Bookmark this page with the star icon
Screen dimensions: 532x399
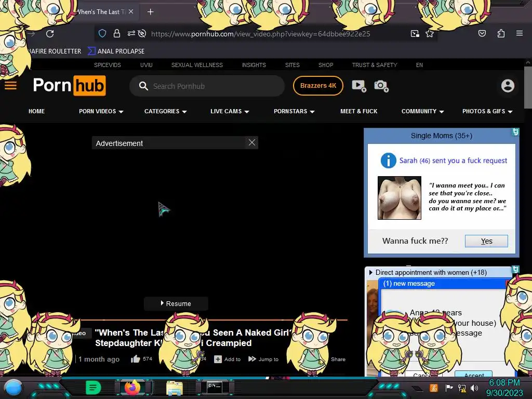tap(430, 33)
